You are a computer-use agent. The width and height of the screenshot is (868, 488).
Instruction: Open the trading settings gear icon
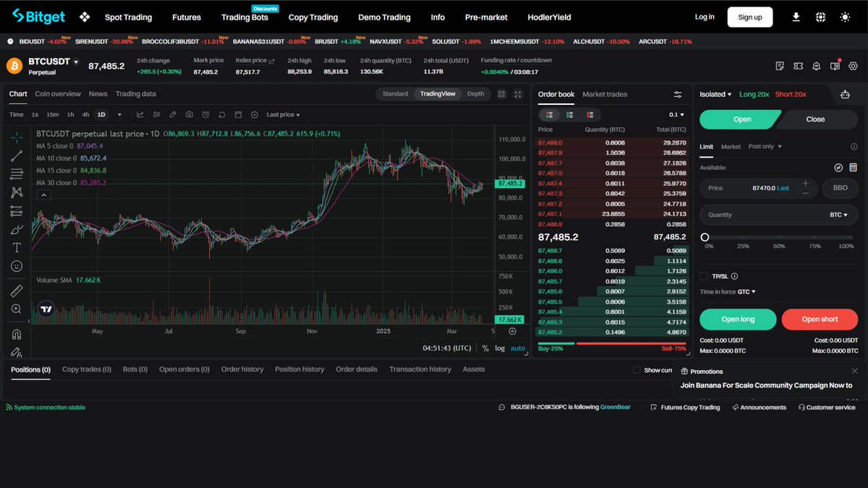pos(853,66)
